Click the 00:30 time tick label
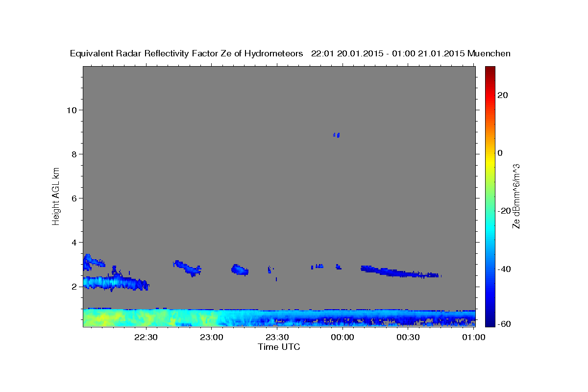The height and width of the screenshot is (392, 588). (x=408, y=337)
